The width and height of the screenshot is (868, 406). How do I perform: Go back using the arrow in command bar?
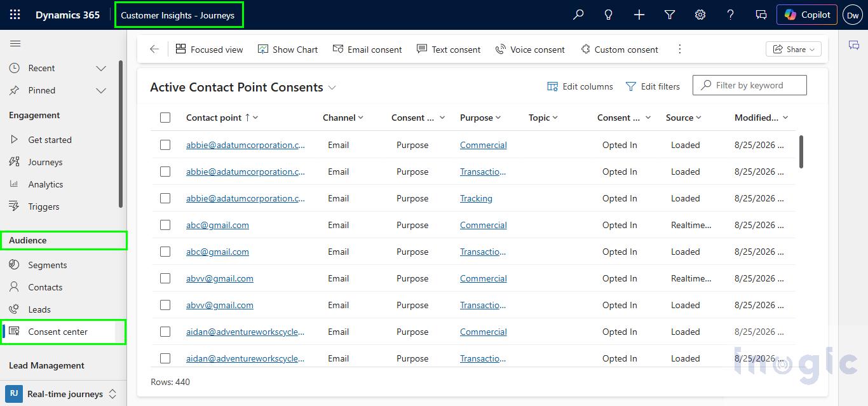point(154,49)
